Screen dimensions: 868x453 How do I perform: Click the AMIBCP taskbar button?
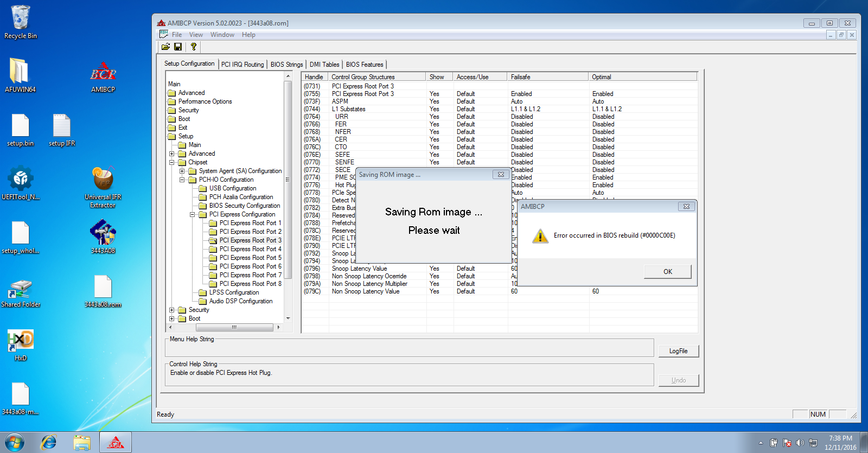pos(115,443)
